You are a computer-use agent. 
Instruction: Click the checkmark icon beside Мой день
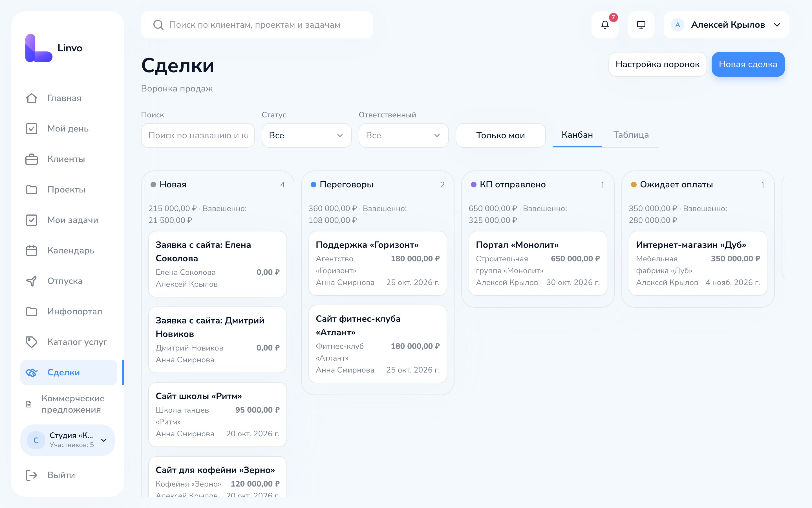(32, 129)
